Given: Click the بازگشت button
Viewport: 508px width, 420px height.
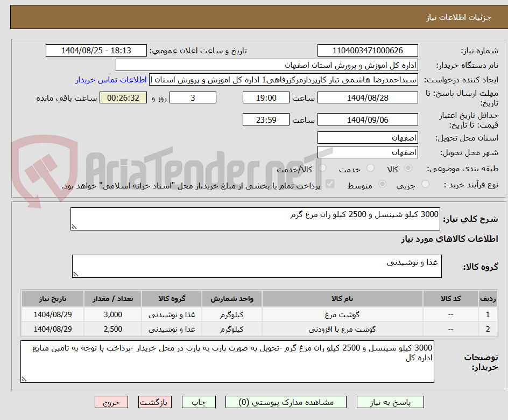Looking at the screenshot, I should pos(154,402).
